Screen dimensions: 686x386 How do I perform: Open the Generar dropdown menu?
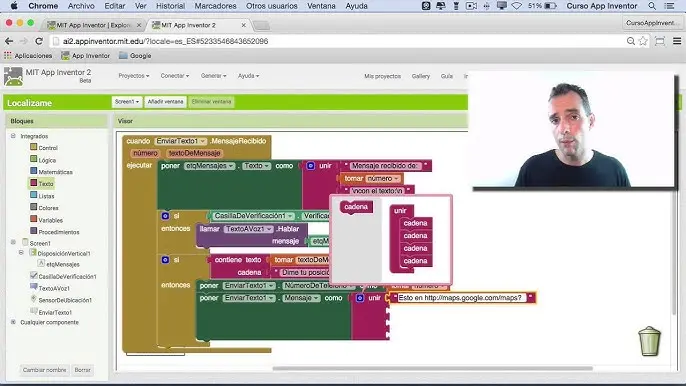(x=214, y=76)
